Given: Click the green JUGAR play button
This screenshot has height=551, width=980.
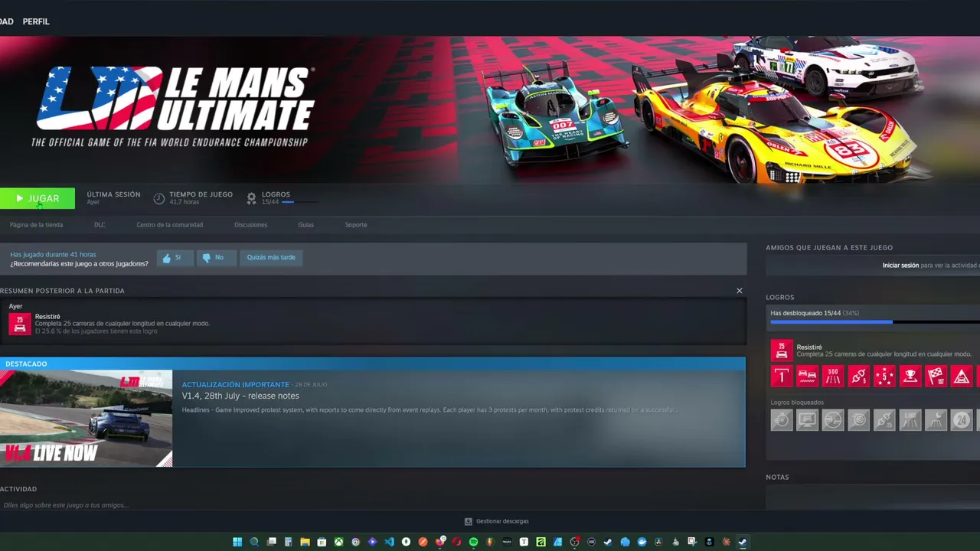Looking at the screenshot, I should pos(38,198).
